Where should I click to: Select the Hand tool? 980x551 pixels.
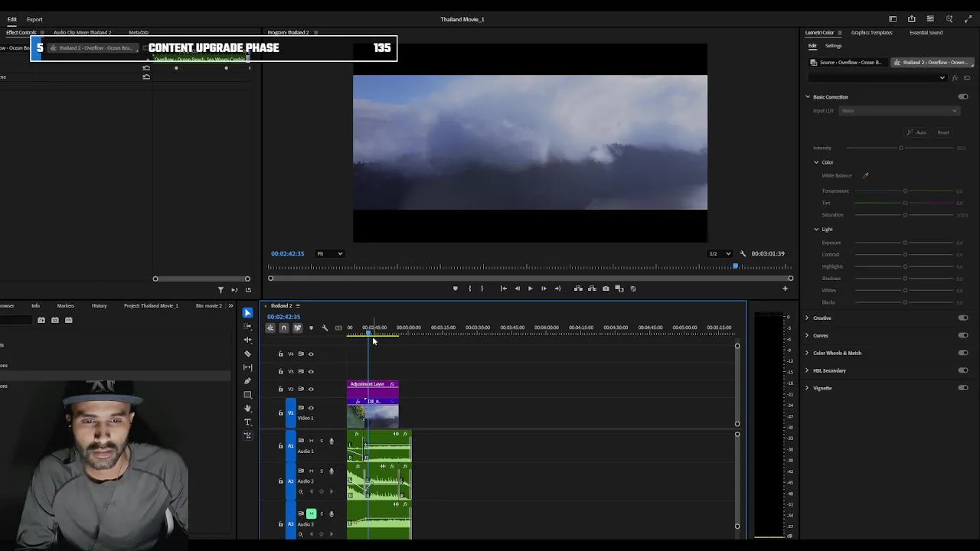click(x=247, y=409)
